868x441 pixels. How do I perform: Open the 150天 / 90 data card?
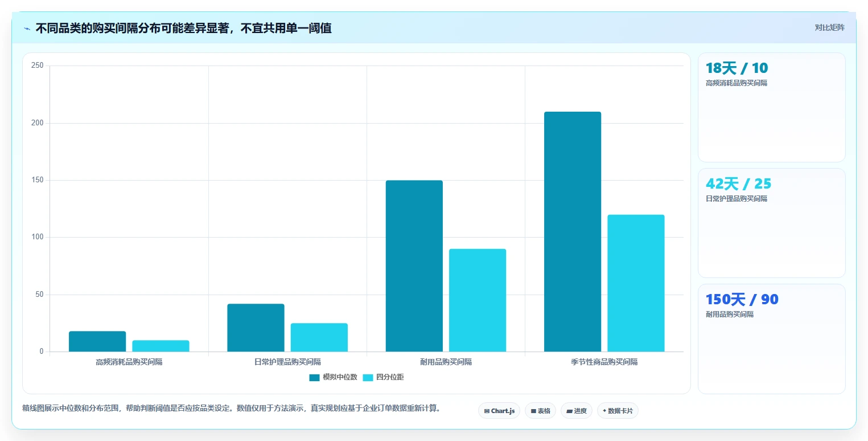(771, 338)
